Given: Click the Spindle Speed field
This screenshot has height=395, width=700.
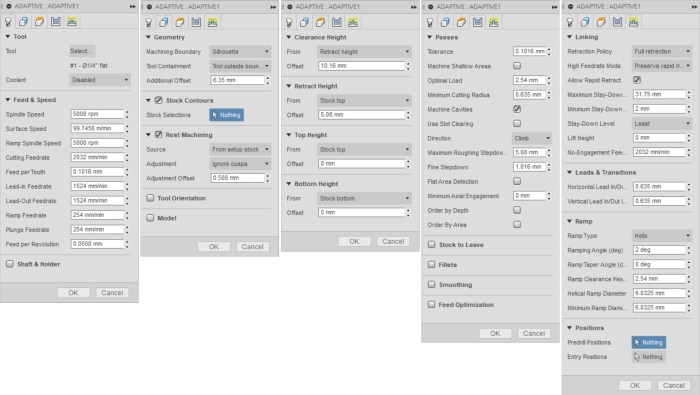Looking at the screenshot, I should click(97, 114).
